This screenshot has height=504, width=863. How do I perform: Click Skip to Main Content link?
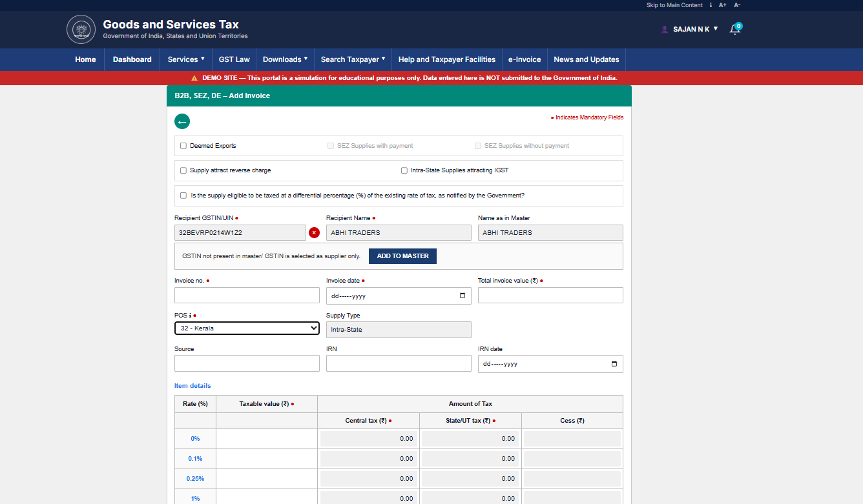(674, 5)
